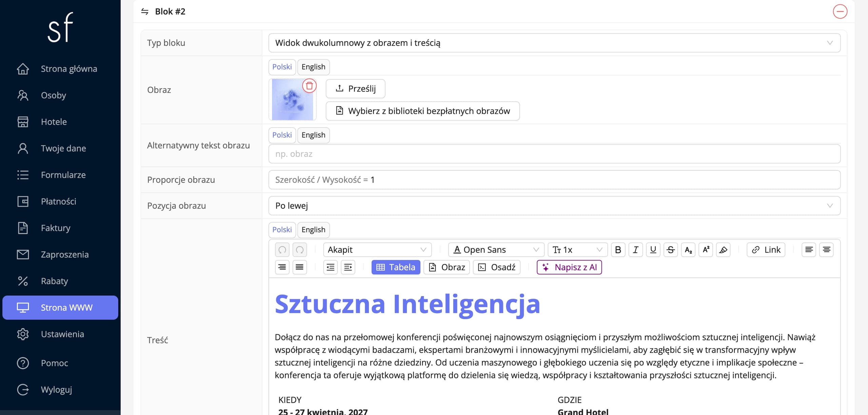The width and height of the screenshot is (868, 415).
Task: Click the reorder arrows icon beside Blok #2
Action: pyautogui.click(x=145, y=12)
